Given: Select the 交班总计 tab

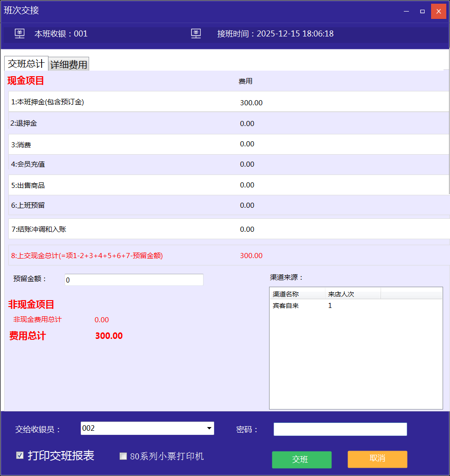Looking at the screenshot, I should tap(26, 64).
